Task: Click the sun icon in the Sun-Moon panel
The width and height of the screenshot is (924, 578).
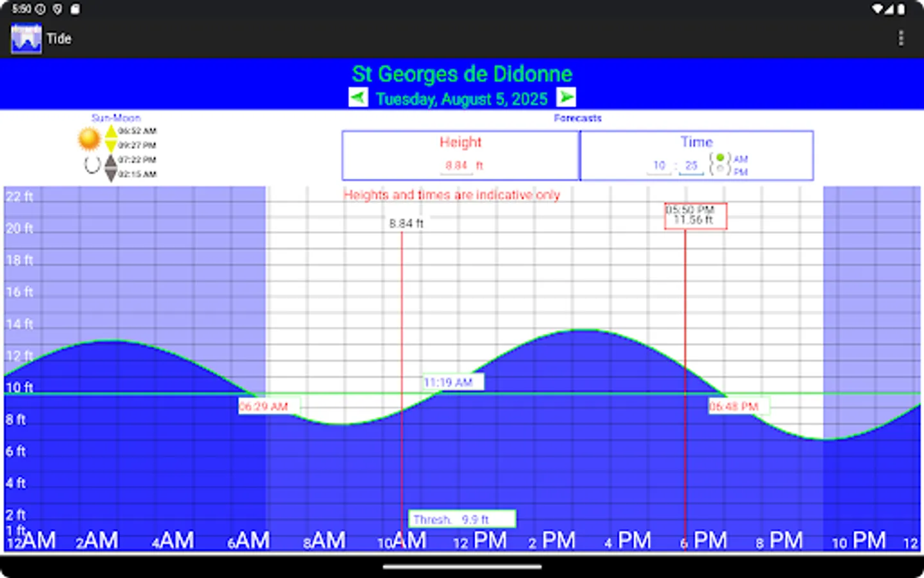Action: tap(89, 138)
